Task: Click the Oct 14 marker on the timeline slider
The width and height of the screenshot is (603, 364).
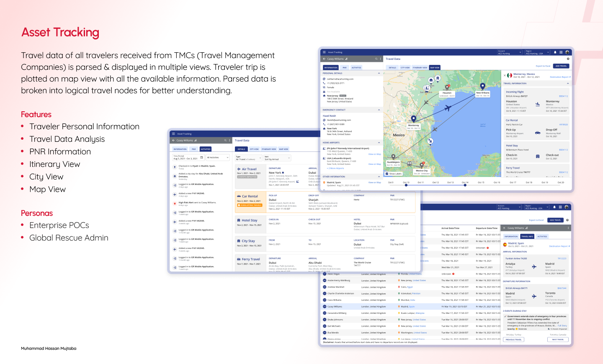Action: [x=465, y=185]
